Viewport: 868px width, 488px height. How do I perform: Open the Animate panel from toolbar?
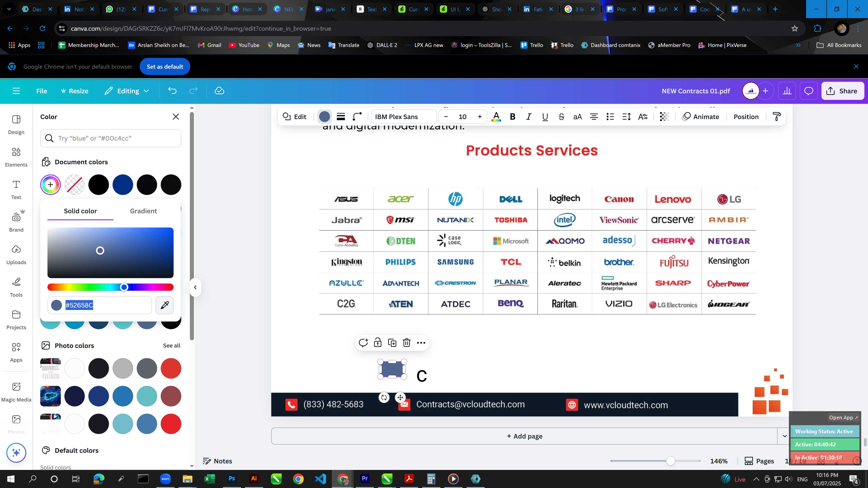[701, 117]
